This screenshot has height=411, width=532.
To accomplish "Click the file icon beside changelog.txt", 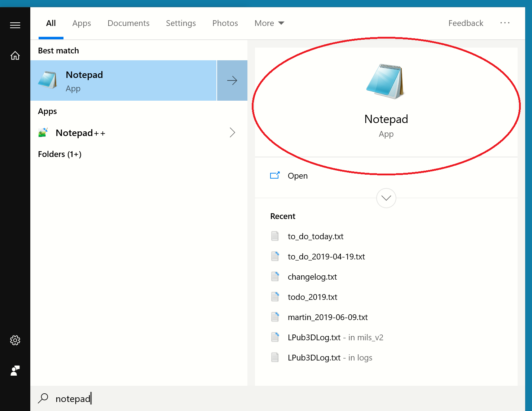I will pyautogui.click(x=275, y=276).
